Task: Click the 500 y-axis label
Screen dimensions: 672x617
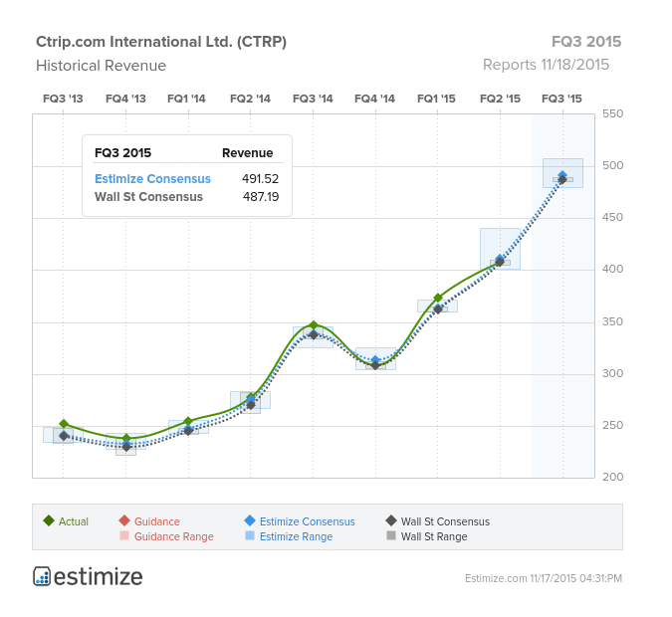Action: (x=612, y=166)
